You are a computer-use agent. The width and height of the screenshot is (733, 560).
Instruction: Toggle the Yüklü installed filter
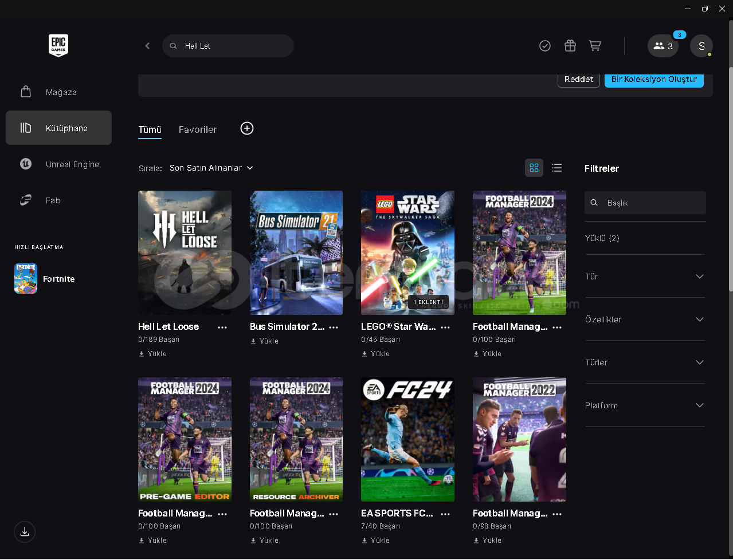[602, 238]
